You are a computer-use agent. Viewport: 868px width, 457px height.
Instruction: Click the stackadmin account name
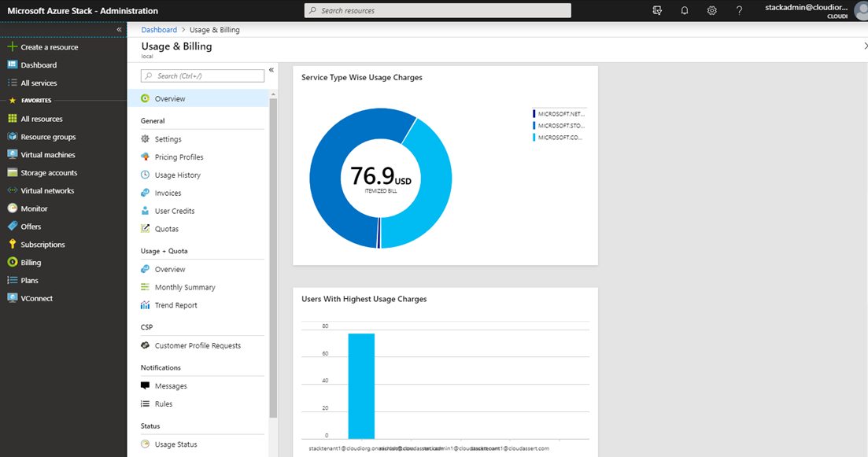806,7
